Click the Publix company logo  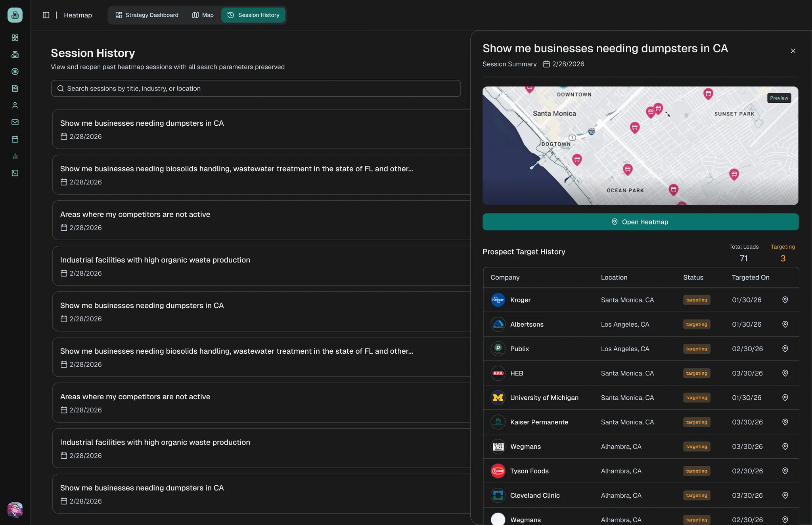point(498,349)
